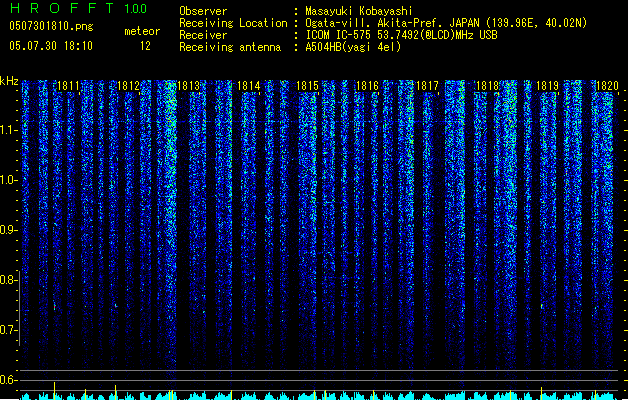The width and height of the screenshot is (629, 400).
Task: Click the 1812 time marker
Action: [128, 86]
